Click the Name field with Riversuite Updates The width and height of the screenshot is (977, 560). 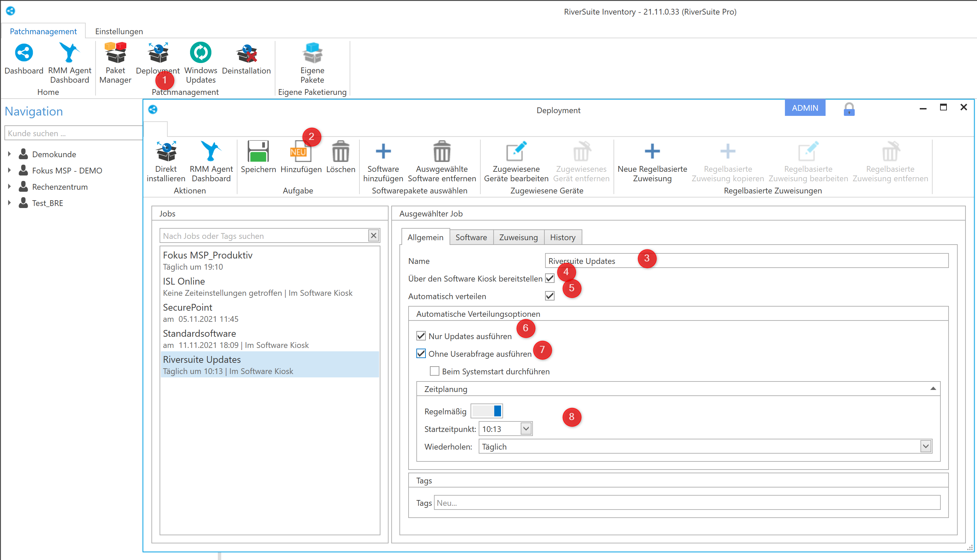point(746,261)
